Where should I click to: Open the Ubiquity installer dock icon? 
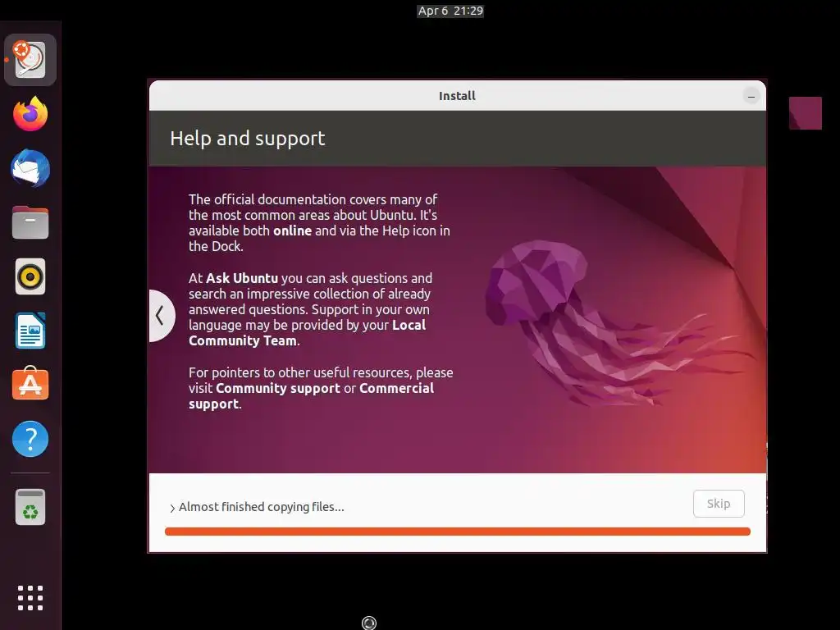(30, 59)
